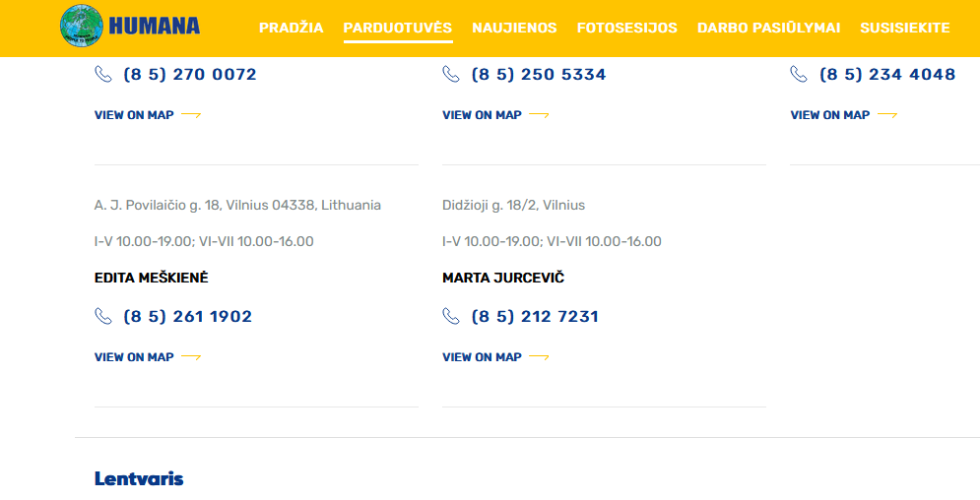The width and height of the screenshot is (980, 500).
Task: Click the Lentvaris section heading
Action: 139,479
